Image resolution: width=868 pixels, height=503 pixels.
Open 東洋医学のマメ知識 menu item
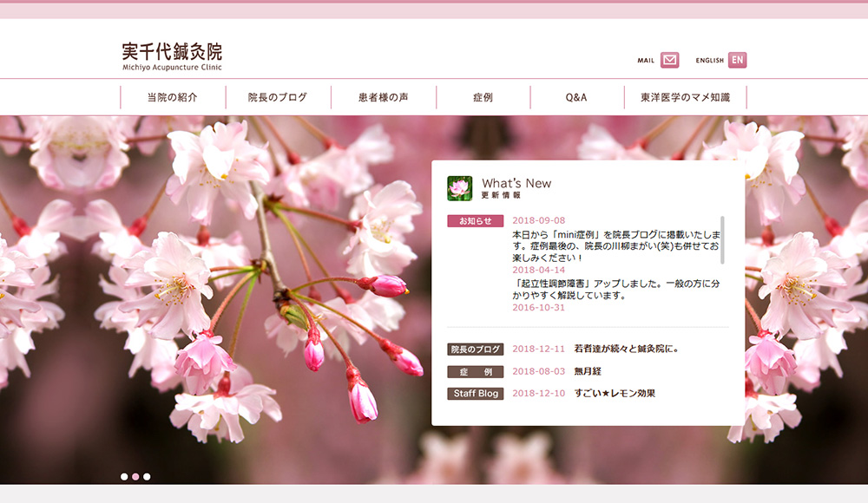686,97
